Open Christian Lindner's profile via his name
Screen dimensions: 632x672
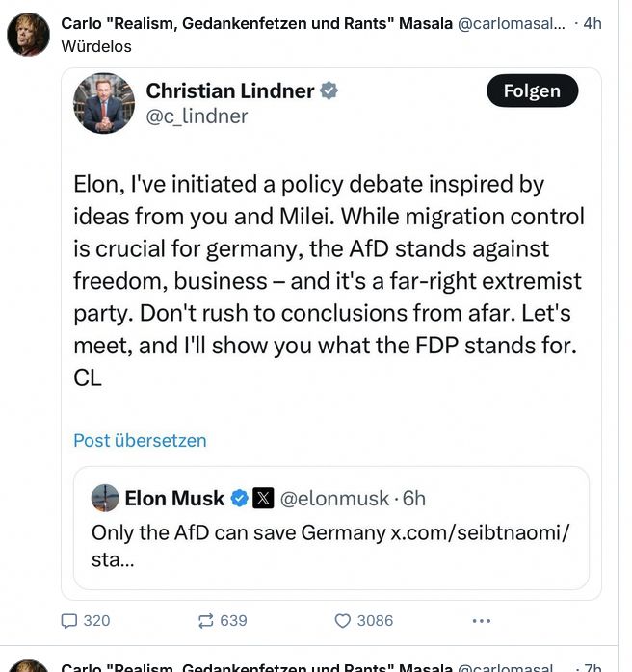[230, 91]
